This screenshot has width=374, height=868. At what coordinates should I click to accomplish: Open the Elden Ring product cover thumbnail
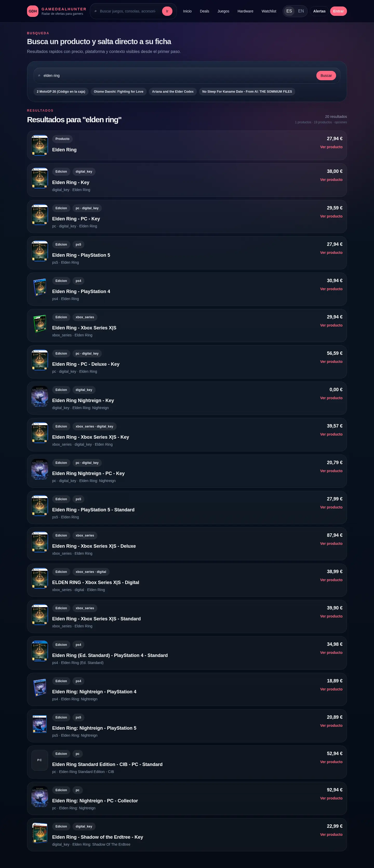pyautogui.click(x=40, y=145)
